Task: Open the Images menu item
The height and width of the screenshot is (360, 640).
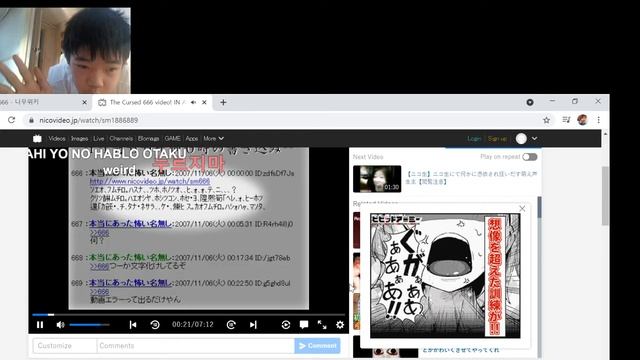Action: click(x=79, y=138)
